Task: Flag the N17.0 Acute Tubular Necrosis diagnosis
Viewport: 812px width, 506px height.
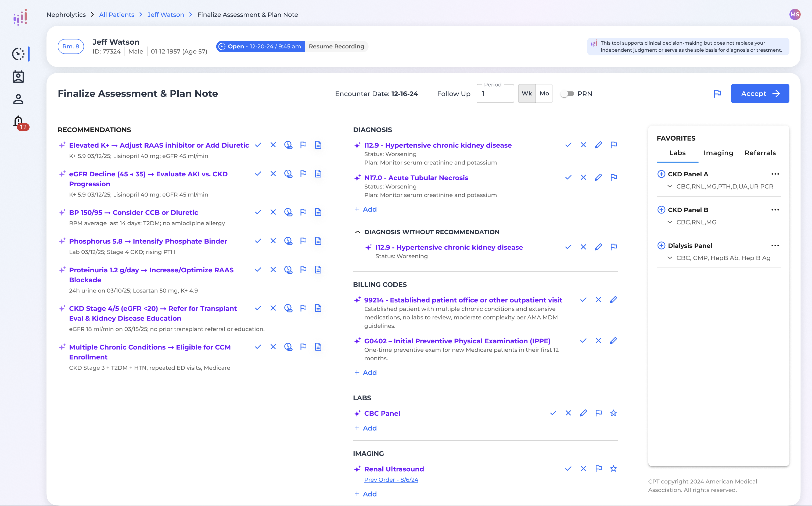Action: tap(614, 177)
